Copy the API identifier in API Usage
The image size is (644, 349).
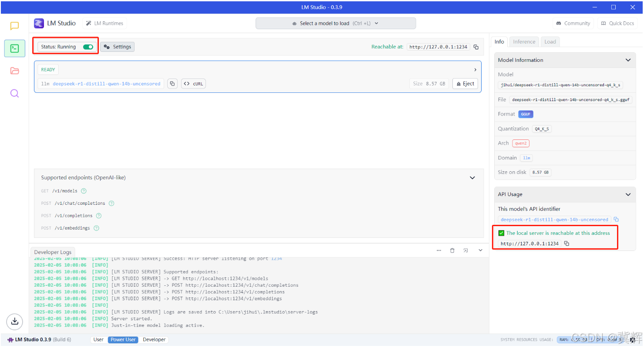(x=616, y=220)
